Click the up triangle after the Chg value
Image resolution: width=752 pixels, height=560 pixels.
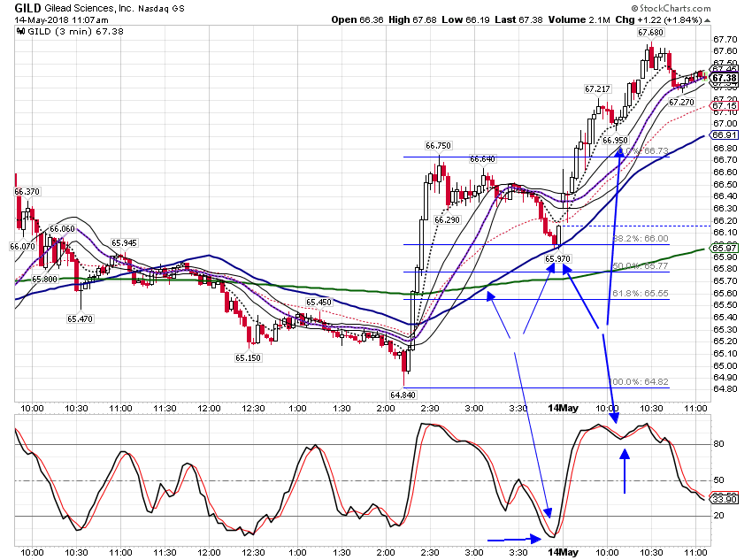[708, 20]
